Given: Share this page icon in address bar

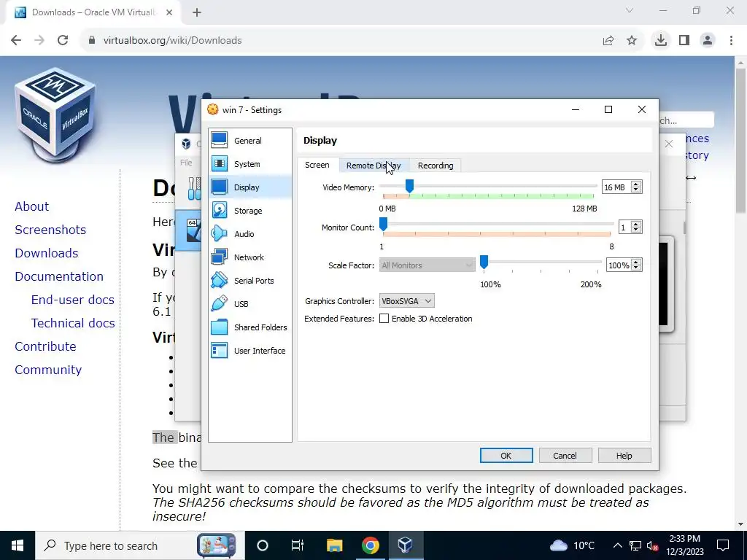Looking at the screenshot, I should pos(608,41).
